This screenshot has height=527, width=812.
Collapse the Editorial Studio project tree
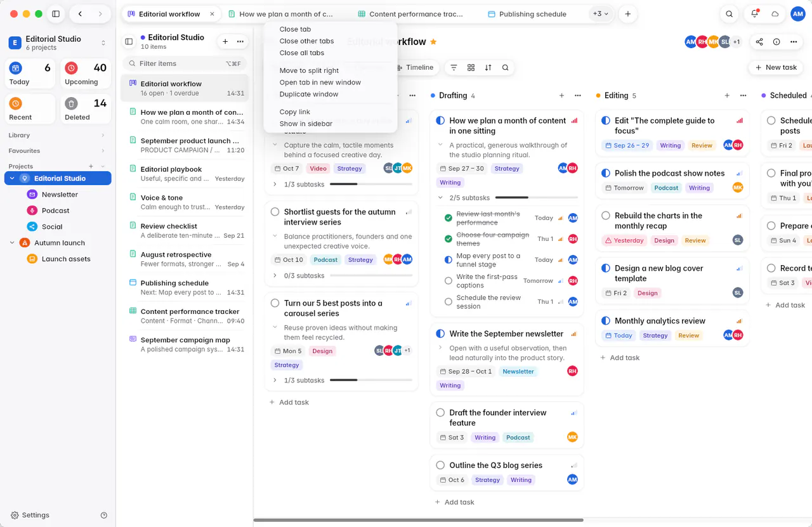11,179
